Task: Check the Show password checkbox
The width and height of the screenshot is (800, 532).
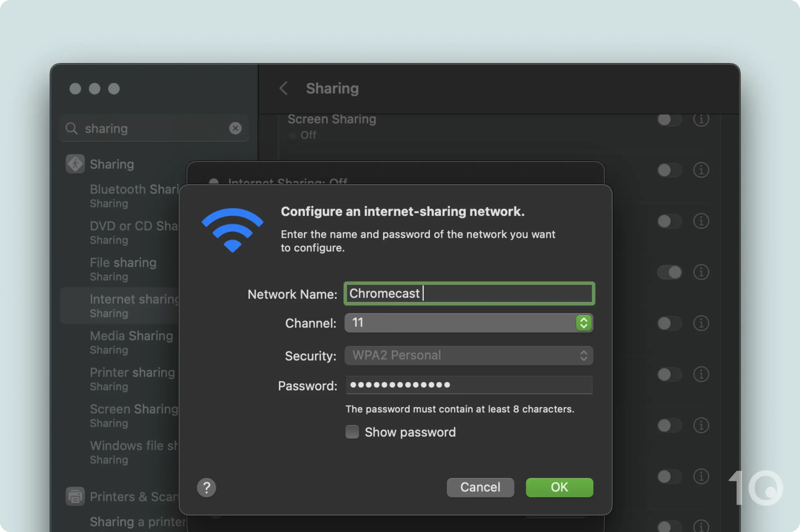Action: point(352,431)
